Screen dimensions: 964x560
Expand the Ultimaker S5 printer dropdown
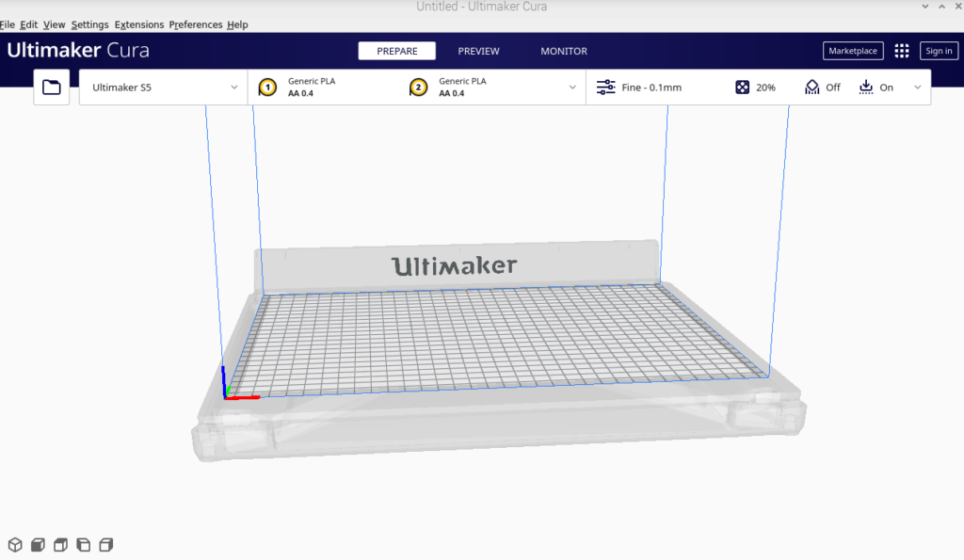coord(234,88)
